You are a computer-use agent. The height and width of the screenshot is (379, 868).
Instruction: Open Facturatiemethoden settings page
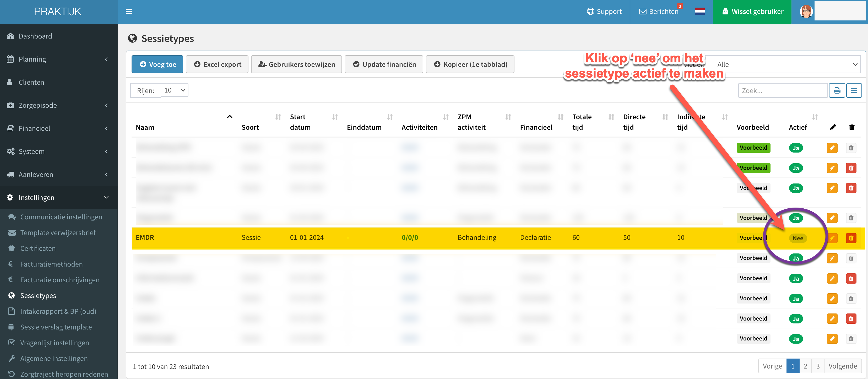[51, 264]
